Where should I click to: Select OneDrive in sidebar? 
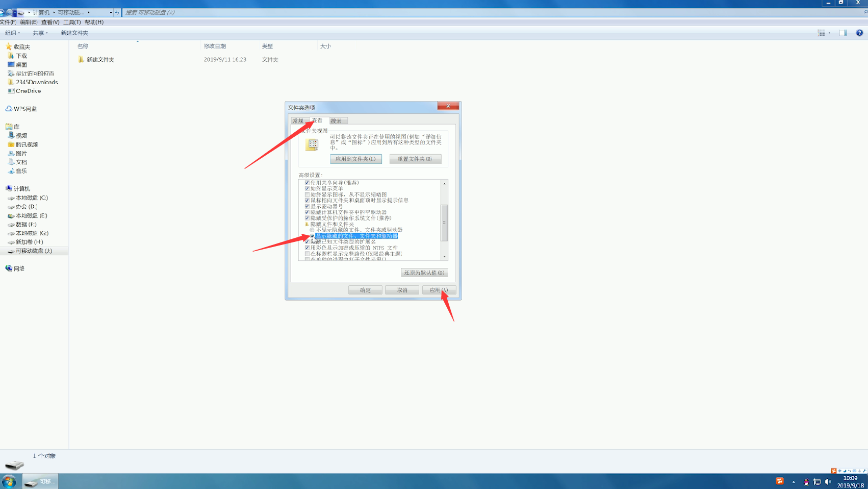click(24, 91)
